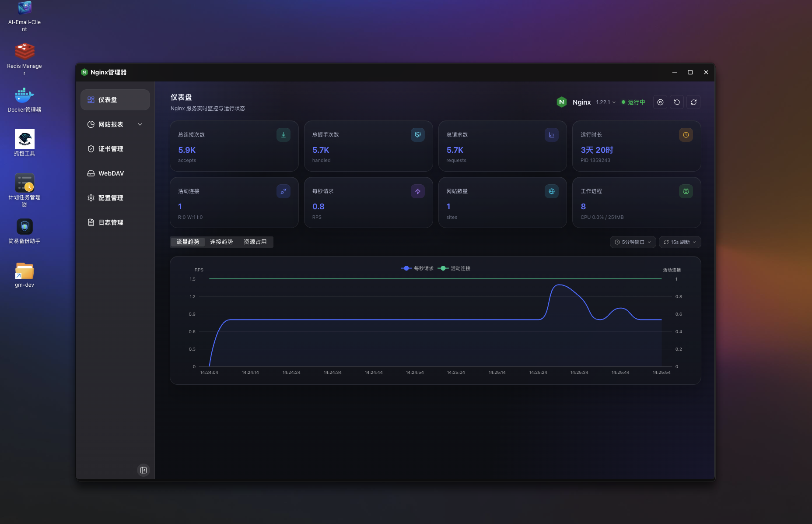Open the 5分钟窗口 time range dropdown
Image resolution: width=812 pixels, height=524 pixels.
click(633, 242)
